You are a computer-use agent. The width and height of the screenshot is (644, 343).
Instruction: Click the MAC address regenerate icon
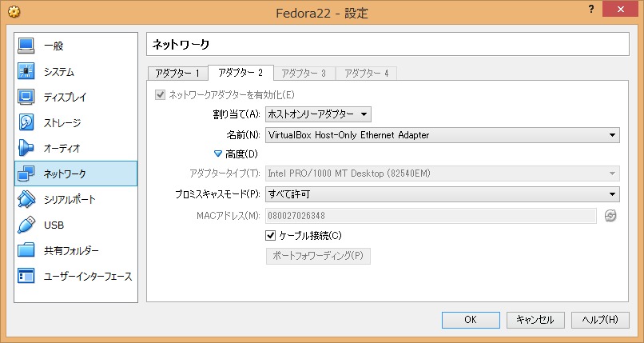[610, 216]
